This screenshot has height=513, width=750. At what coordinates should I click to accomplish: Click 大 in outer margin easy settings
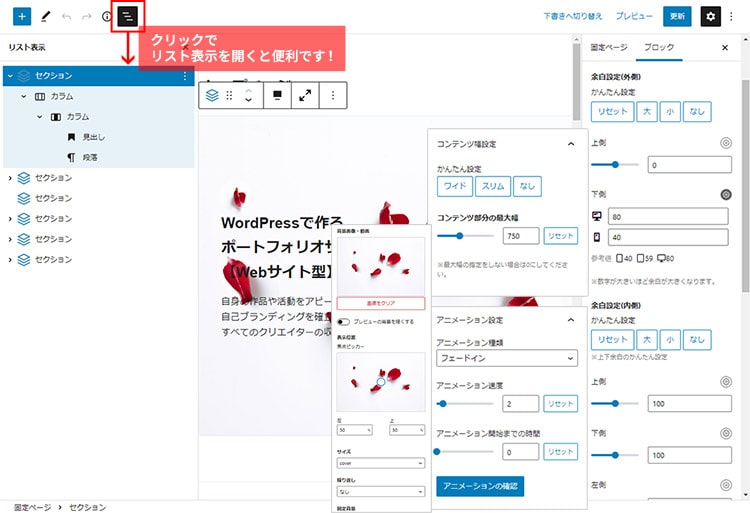(x=647, y=112)
